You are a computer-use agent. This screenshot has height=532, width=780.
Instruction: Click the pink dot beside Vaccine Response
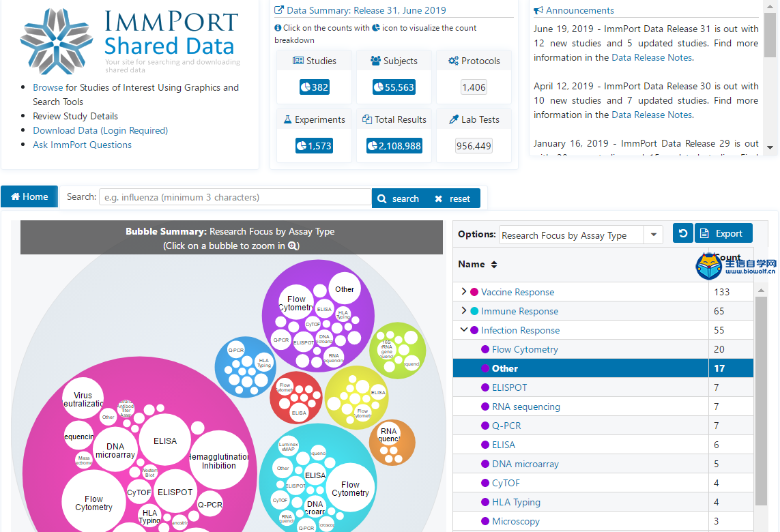(x=474, y=292)
